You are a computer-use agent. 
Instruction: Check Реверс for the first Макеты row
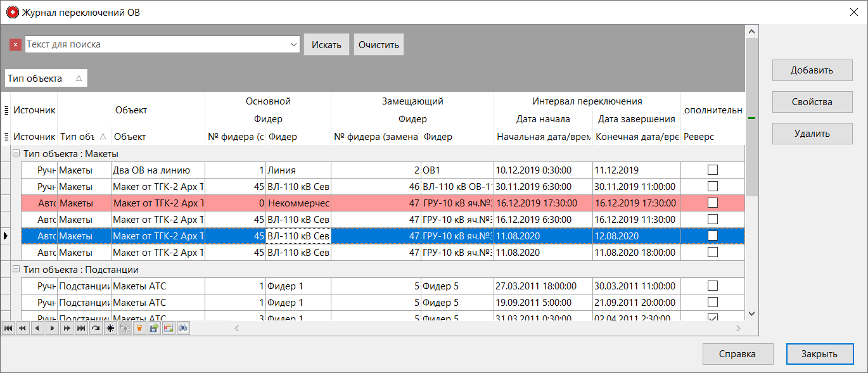coord(712,170)
